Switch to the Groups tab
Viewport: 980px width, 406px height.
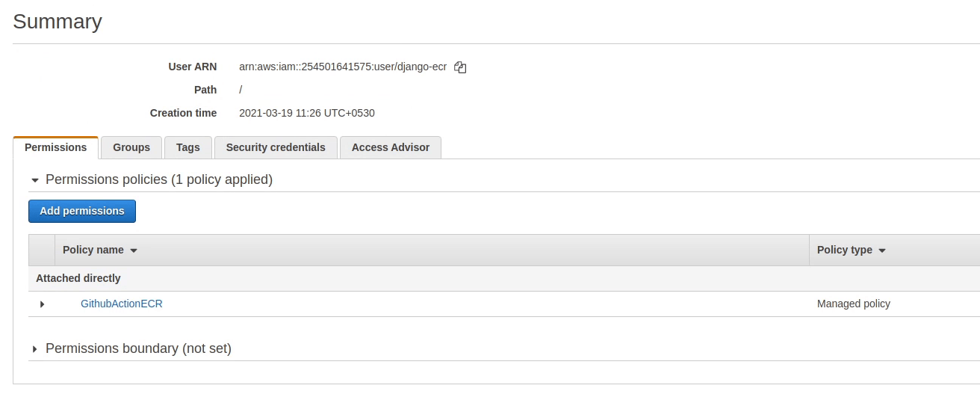(x=131, y=147)
